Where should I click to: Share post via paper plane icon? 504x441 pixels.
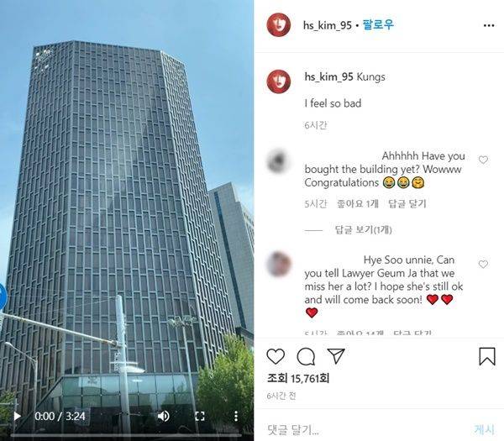pyautogui.click(x=336, y=356)
